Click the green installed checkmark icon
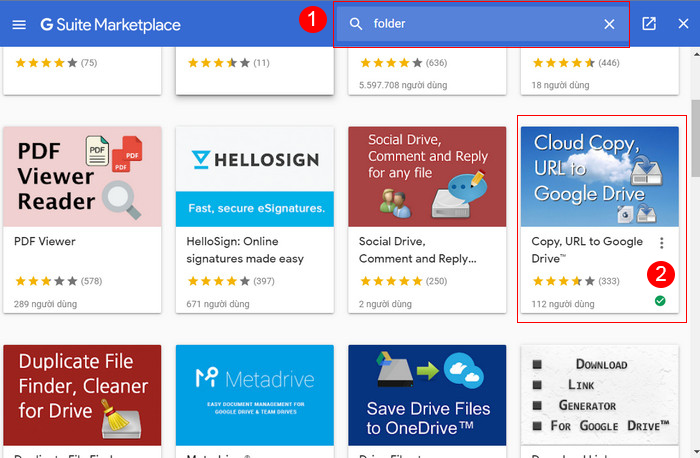 660,301
